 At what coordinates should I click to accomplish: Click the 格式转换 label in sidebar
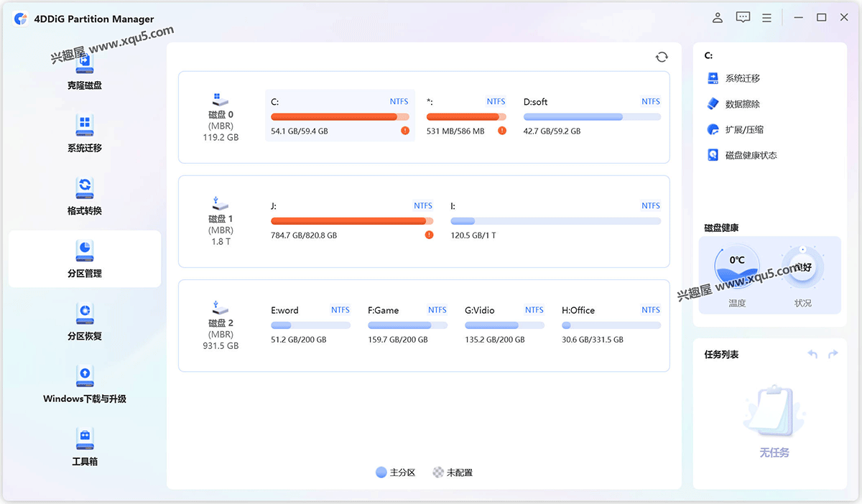tap(85, 211)
